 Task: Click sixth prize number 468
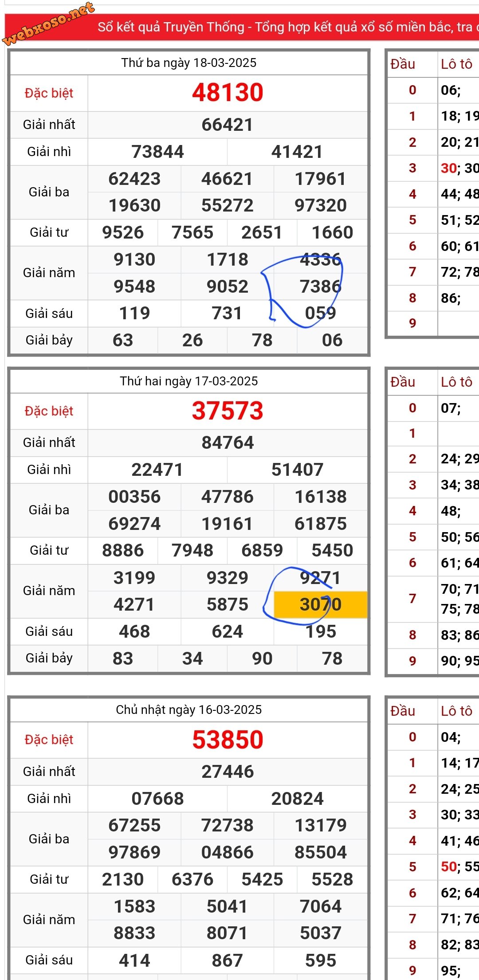134,631
